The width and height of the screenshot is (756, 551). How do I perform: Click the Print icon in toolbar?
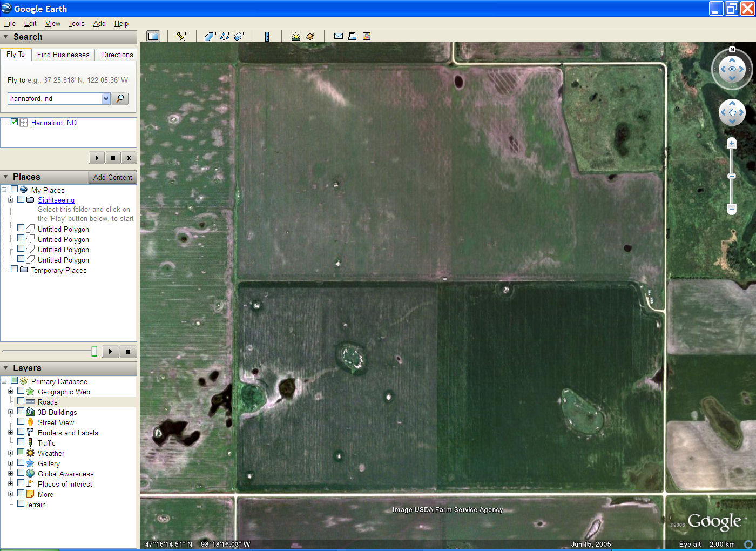point(352,36)
